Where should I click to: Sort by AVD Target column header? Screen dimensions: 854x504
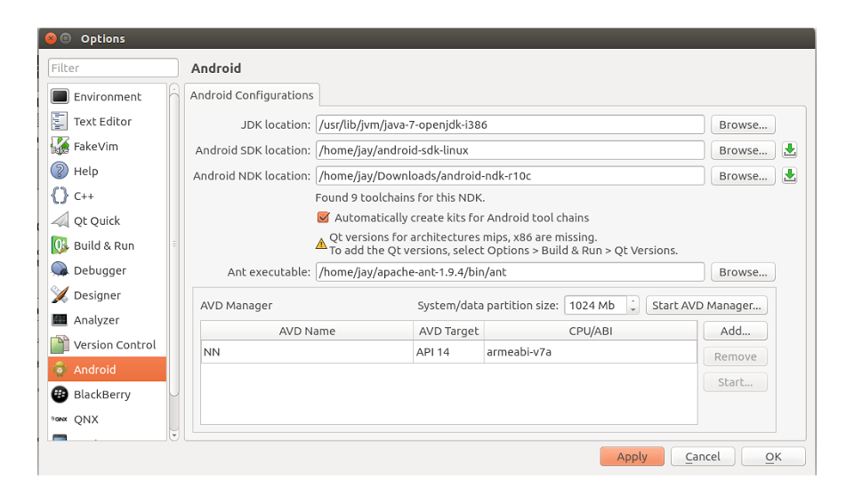pyautogui.click(x=448, y=331)
